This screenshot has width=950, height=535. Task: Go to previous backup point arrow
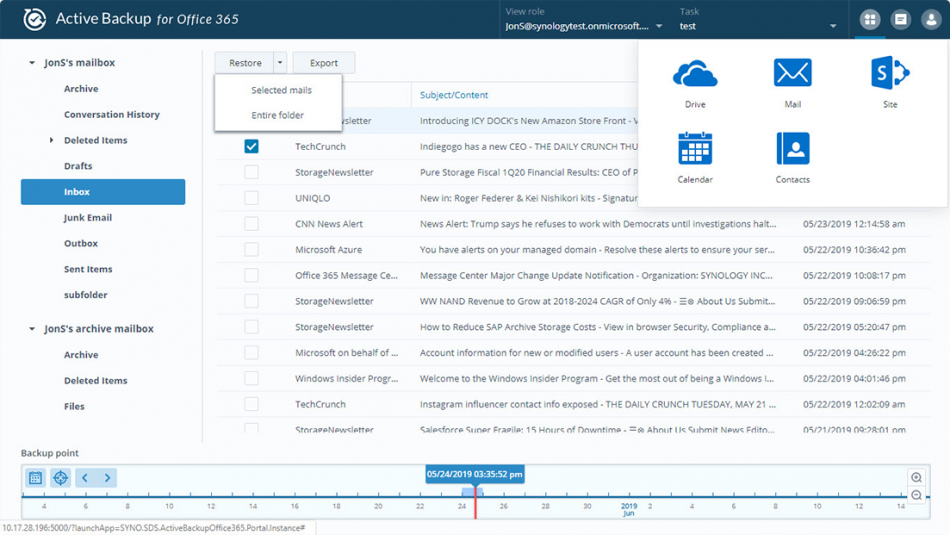85,477
